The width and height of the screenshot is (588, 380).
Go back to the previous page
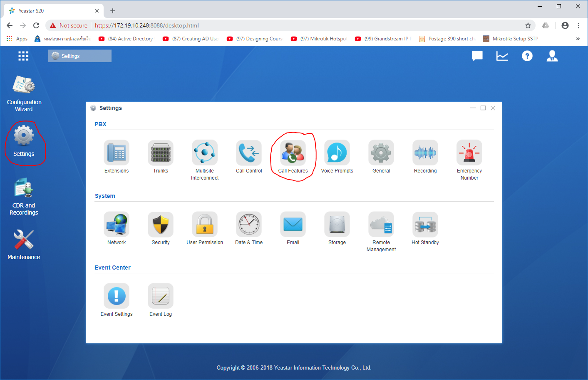[10, 25]
